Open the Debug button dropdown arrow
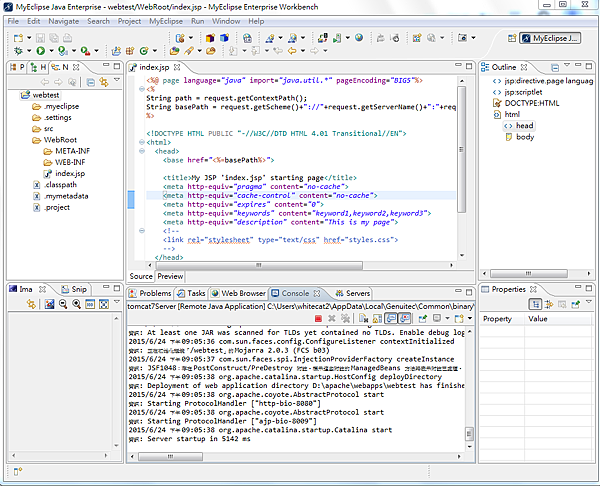 29,51
